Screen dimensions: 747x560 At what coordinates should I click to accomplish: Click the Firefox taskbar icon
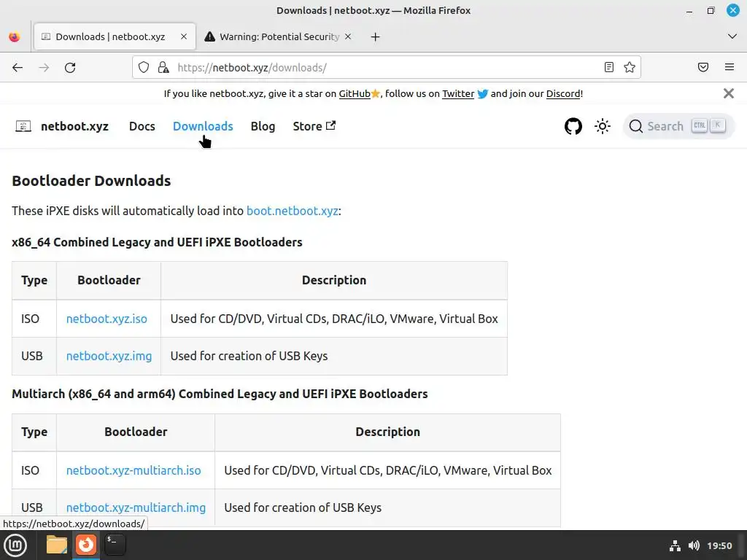(x=86, y=545)
